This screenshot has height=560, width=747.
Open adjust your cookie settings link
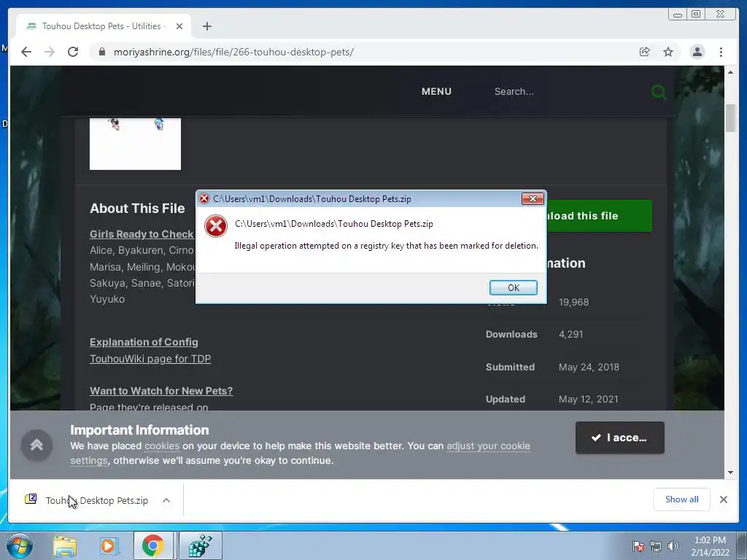pos(488,446)
